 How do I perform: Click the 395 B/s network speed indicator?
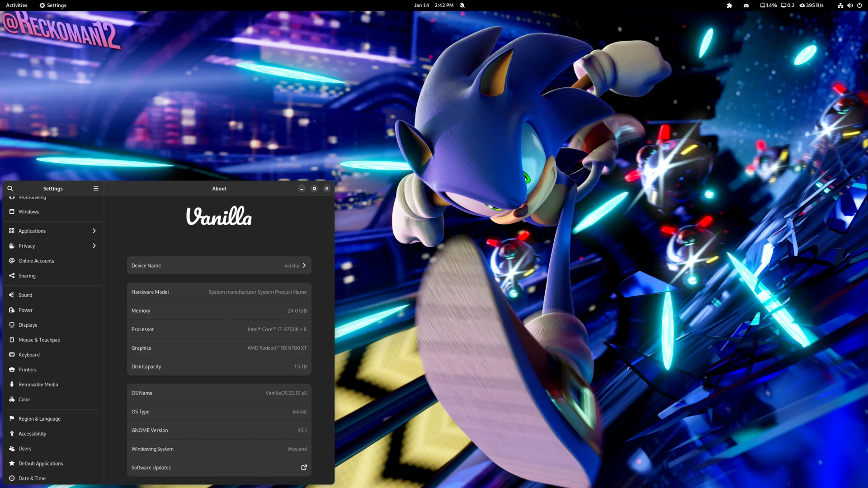[x=812, y=5]
